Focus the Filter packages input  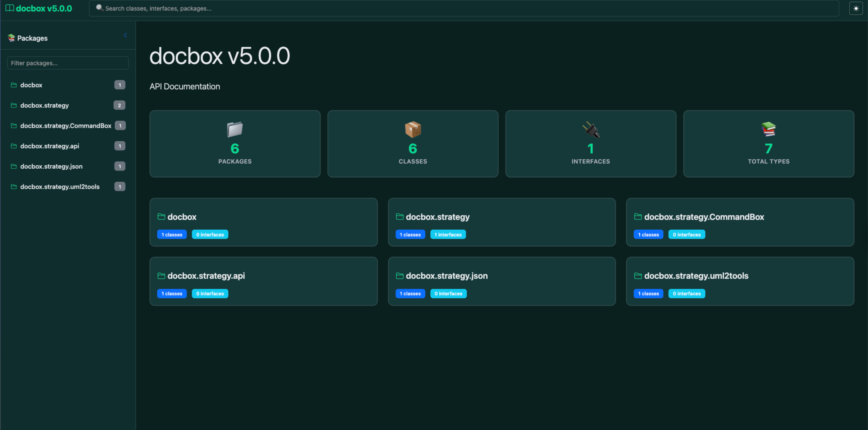coord(68,63)
